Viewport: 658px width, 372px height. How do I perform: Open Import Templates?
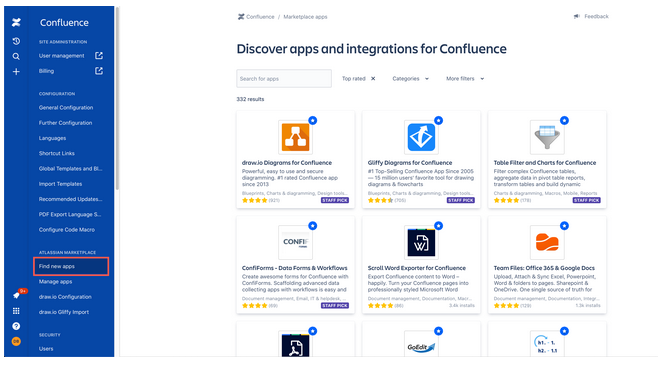point(60,184)
